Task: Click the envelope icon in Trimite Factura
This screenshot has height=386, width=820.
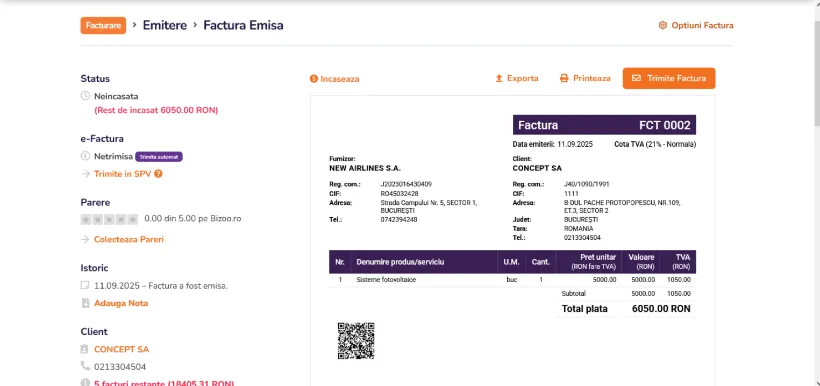Action: [x=636, y=78]
